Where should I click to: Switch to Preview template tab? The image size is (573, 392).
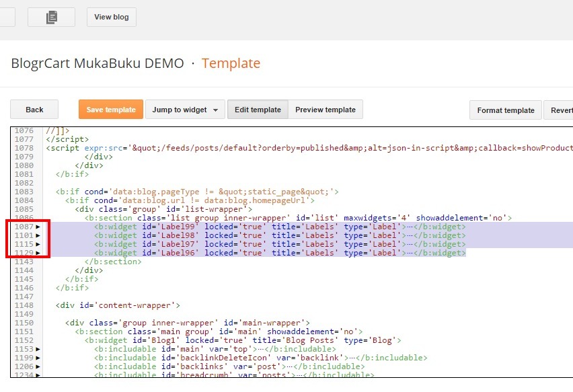(x=326, y=110)
